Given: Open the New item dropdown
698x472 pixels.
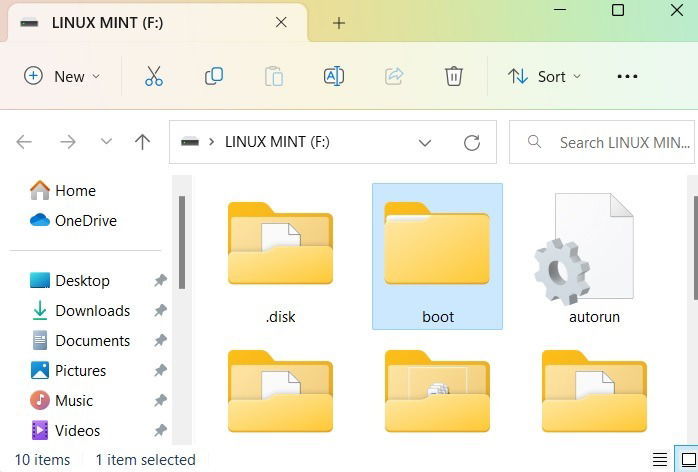Looking at the screenshot, I should pyautogui.click(x=62, y=77).
